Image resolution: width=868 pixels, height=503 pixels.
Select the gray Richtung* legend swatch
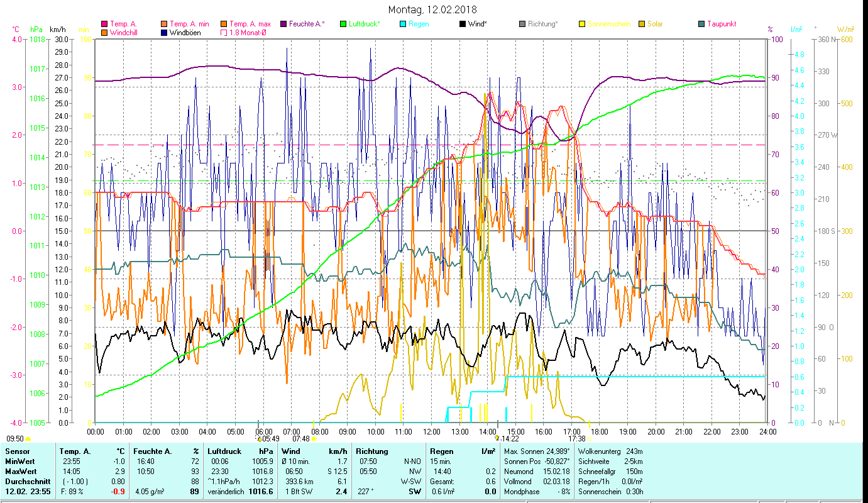[x=522, y=25]
